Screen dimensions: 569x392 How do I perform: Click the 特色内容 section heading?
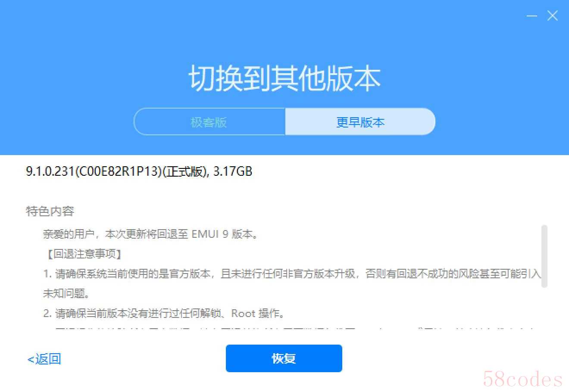pos(50,211)
